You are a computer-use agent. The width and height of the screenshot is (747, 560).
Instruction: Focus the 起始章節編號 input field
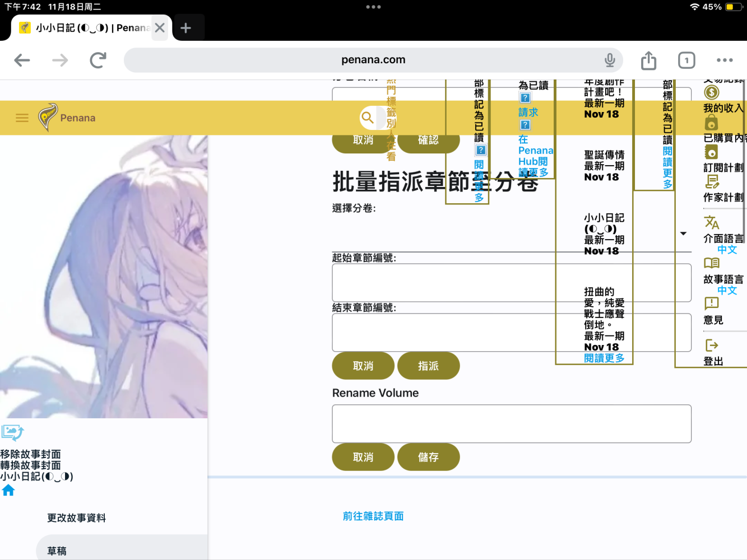(512, 283)
